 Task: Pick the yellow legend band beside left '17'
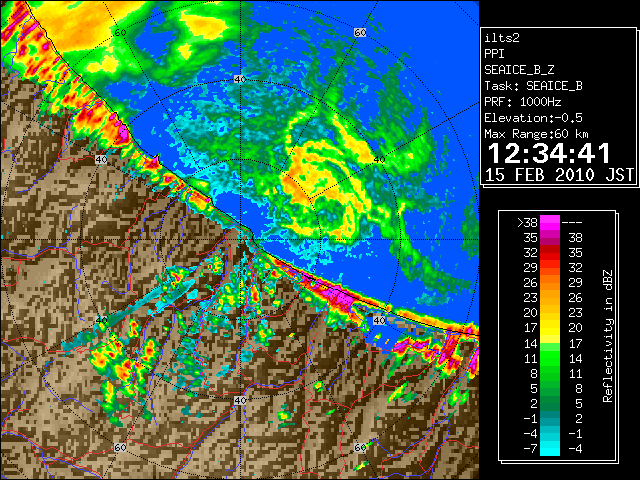[550, 328]
